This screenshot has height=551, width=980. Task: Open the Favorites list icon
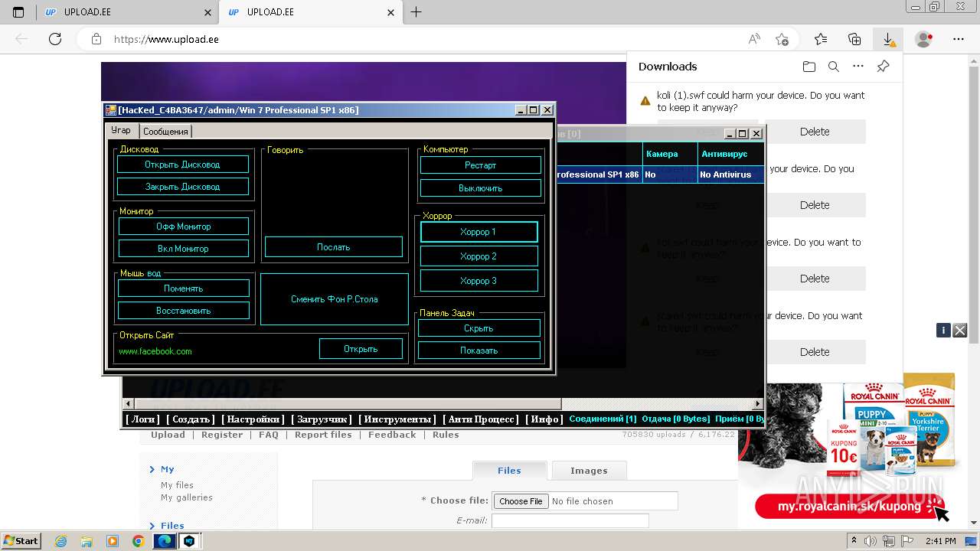(x=821, y=39)
